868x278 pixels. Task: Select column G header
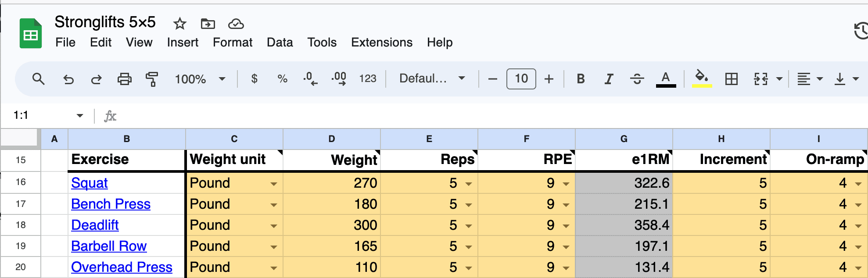(624, 139)
